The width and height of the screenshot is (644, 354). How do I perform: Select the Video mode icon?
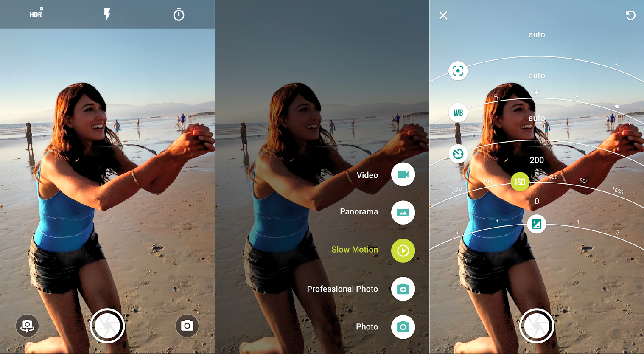point(403,174)
